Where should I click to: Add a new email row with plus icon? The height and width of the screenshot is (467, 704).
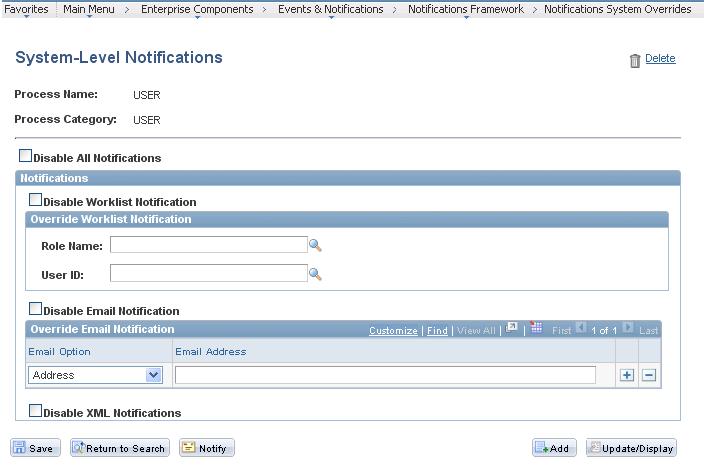point(627,375)
